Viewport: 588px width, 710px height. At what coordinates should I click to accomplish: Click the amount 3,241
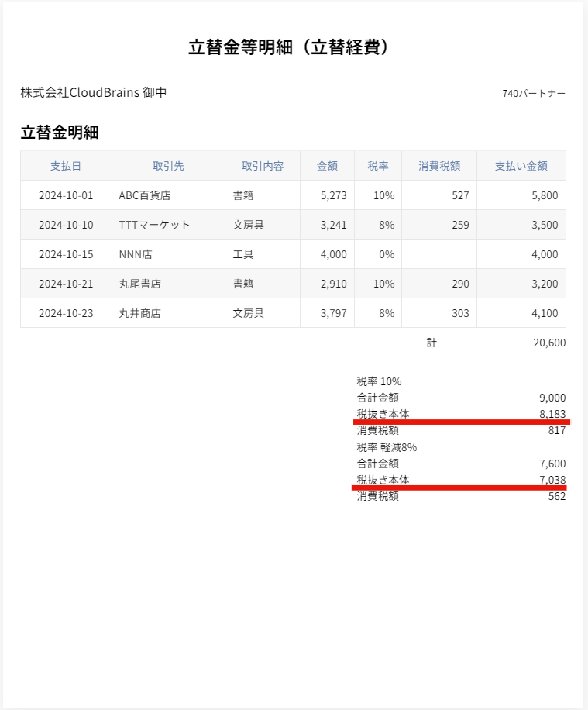click(334, 225)
